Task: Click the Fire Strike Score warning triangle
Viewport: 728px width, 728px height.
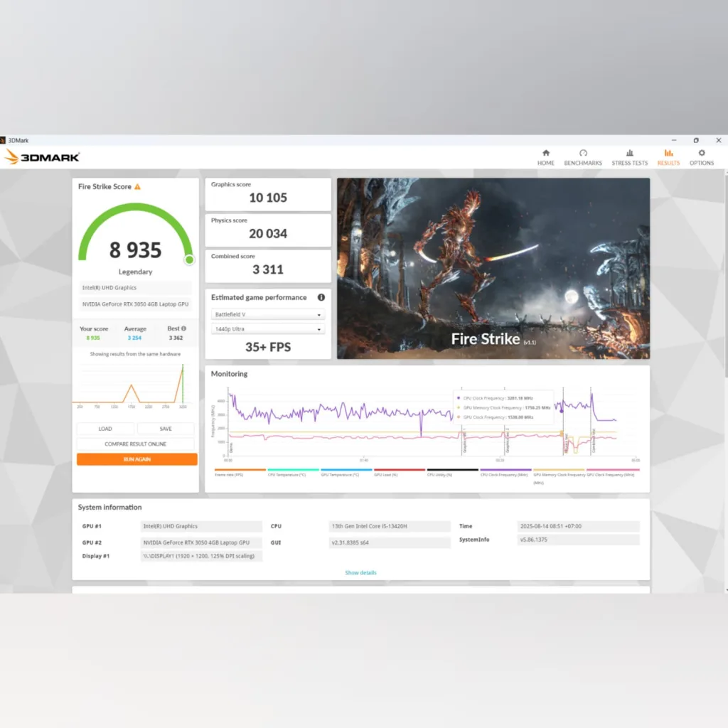Action: coord(137,187)
